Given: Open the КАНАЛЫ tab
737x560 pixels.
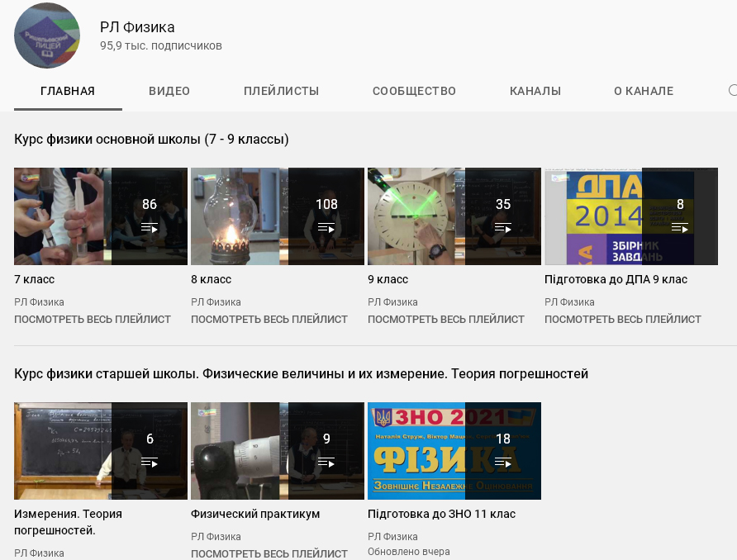Looking at the screenshot, I should (x=535, y=92).
